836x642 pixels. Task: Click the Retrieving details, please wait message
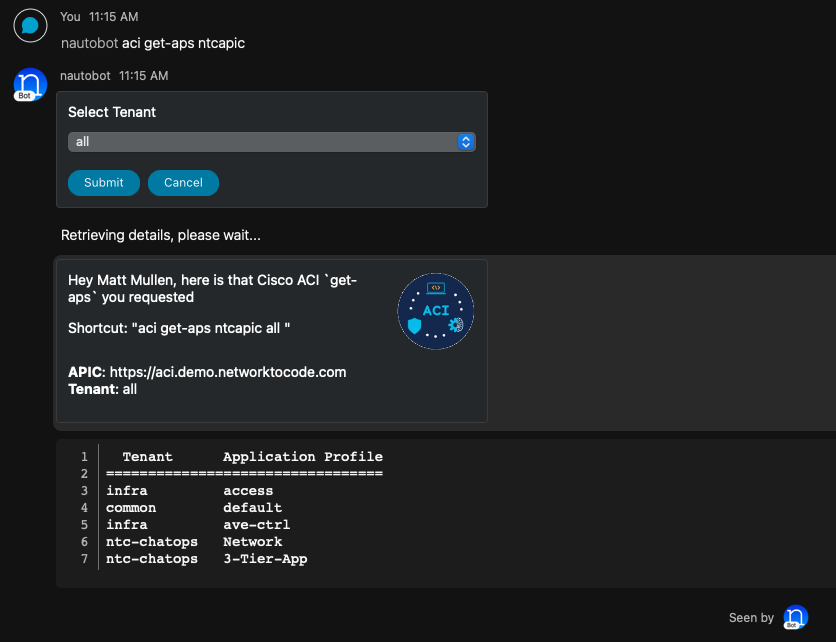click(x=161, y=236)
